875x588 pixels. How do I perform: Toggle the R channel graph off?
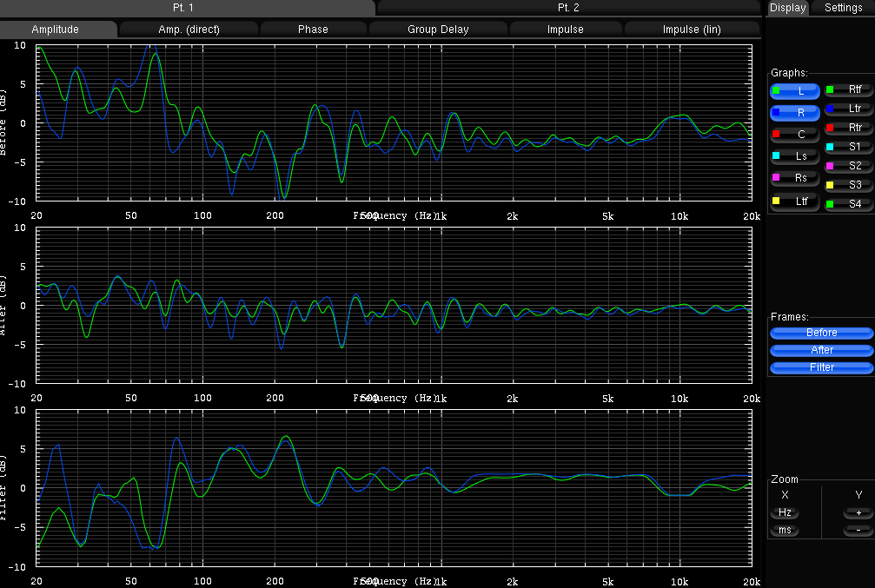point(795,113)
